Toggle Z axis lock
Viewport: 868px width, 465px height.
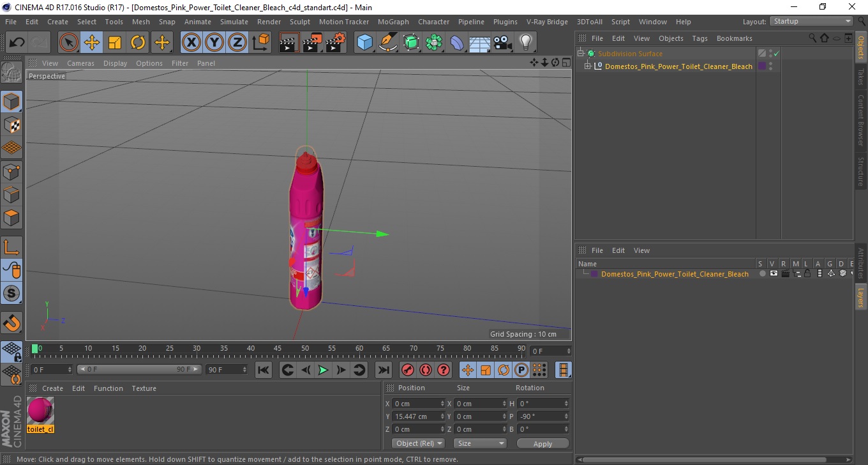(x=237, y=43)
